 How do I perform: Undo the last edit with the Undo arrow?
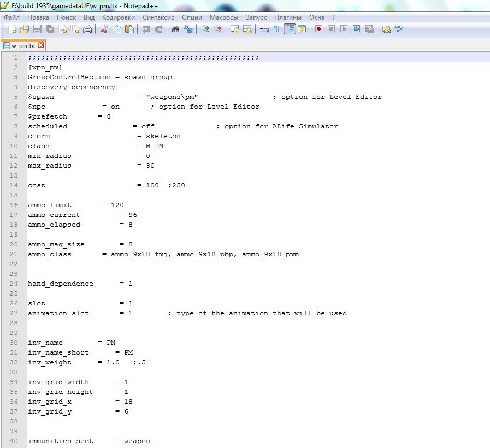pyautogui.click(x=146, y=30)
